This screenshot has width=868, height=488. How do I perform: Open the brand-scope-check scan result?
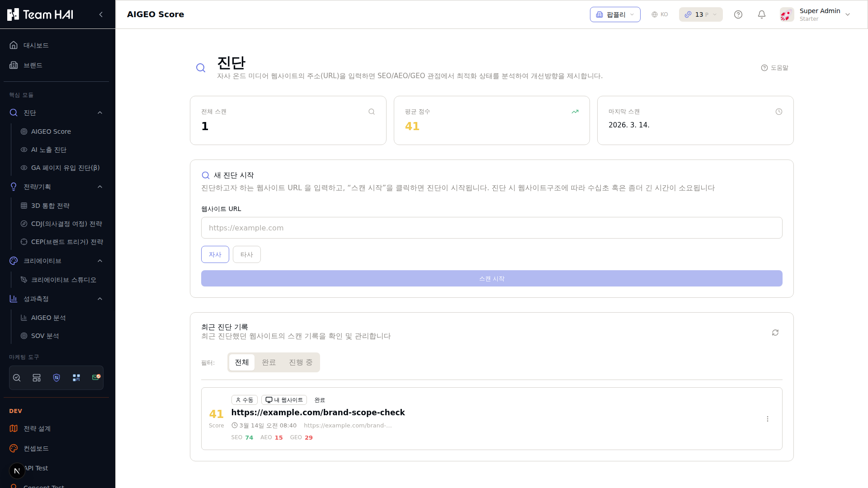pos(318,413)
